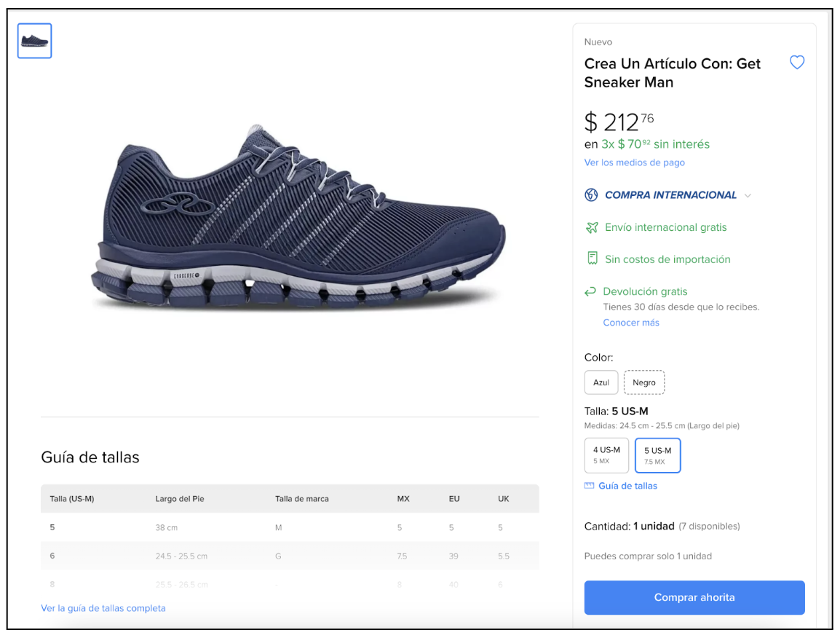Click the $ 212 price text
This screenshot has height=638, width=840.
pyautogui.click(x=619, y=122)
